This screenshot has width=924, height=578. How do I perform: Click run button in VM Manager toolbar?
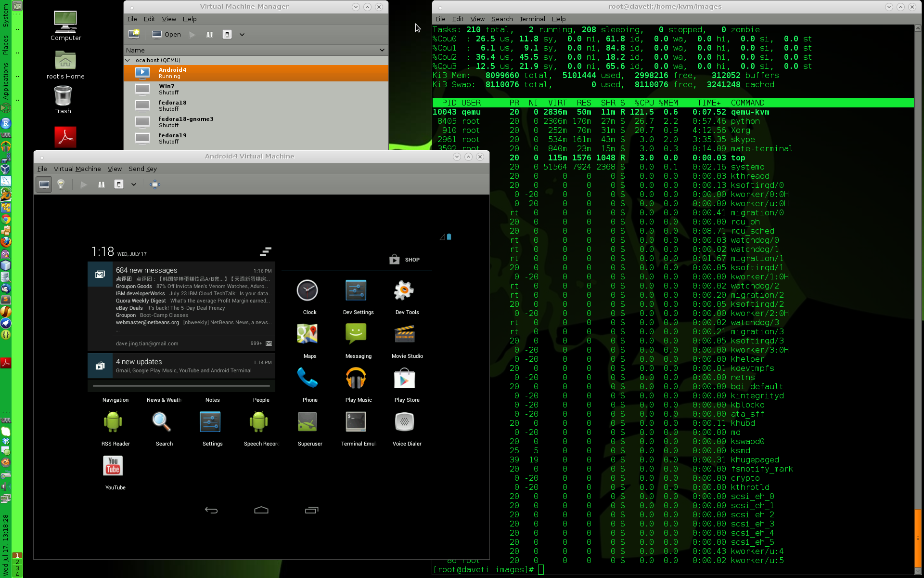pyautogui.click(x=192, y=34)
